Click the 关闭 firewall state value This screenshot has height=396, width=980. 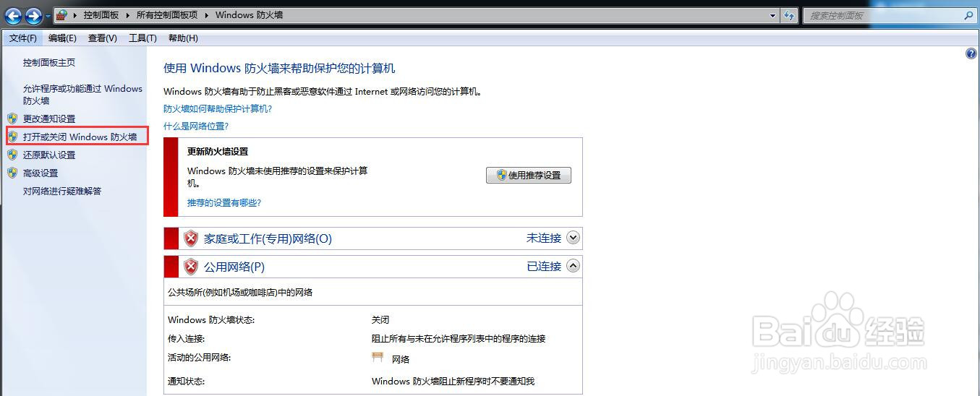(380, 319)
